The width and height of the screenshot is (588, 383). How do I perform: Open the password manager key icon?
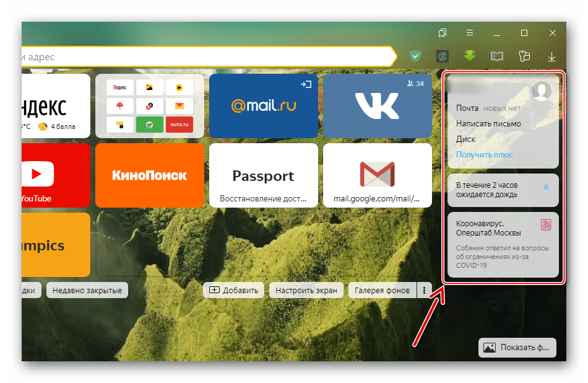pyautogui.click(x=524, y=56)
